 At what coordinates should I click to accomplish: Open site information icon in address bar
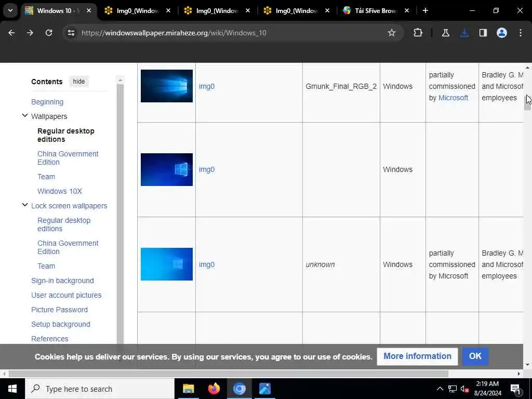pos(71,33)
